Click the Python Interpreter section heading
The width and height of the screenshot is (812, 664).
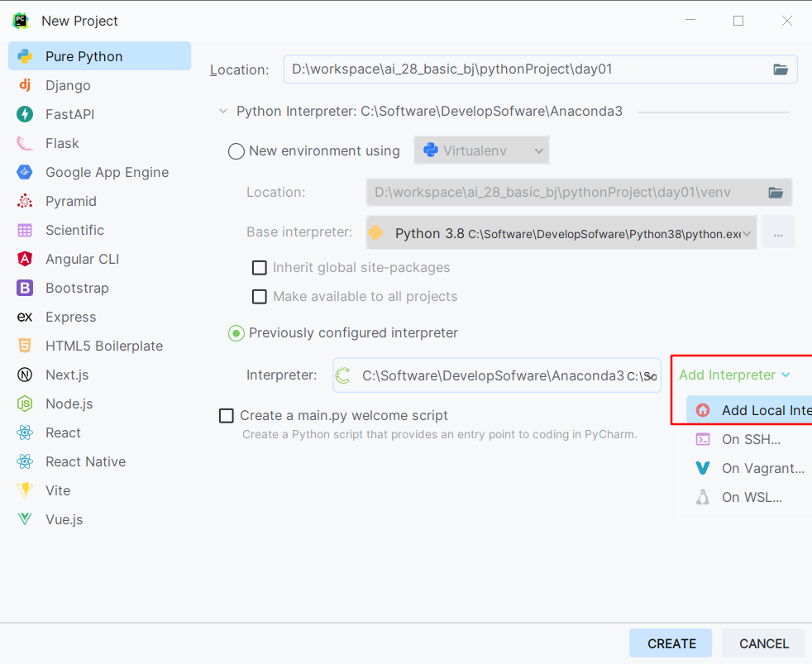click(x=429, y=112)
